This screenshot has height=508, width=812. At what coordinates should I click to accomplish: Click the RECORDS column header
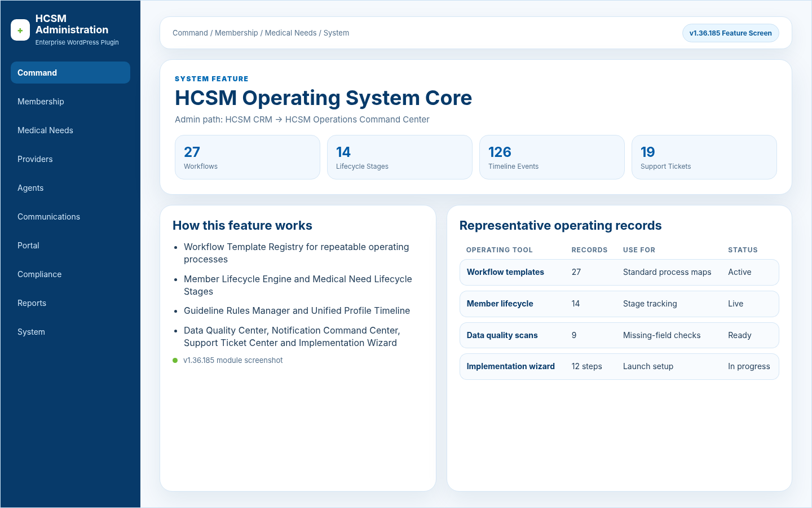coord(589,250)
